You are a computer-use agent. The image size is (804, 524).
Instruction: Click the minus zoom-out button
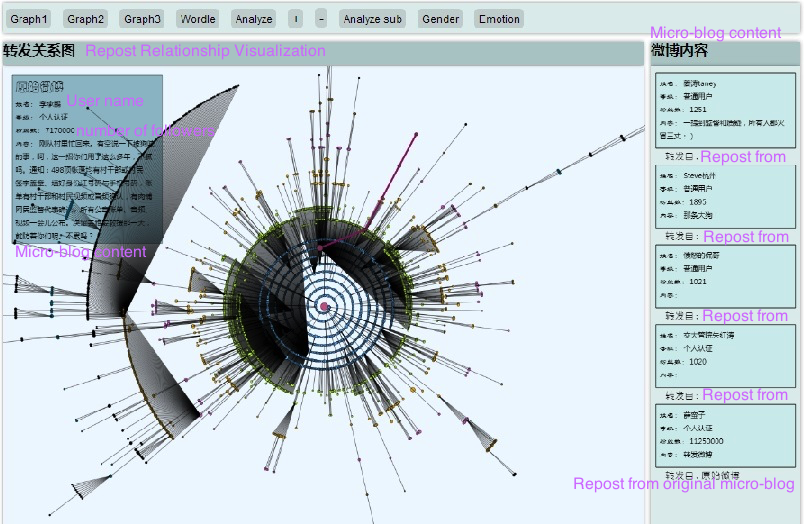[321, 19]
